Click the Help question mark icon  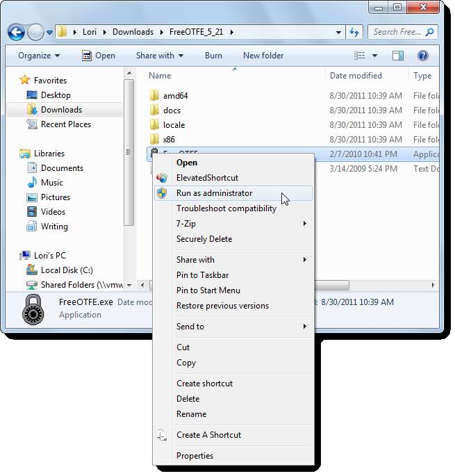click(x=422, y=56)
